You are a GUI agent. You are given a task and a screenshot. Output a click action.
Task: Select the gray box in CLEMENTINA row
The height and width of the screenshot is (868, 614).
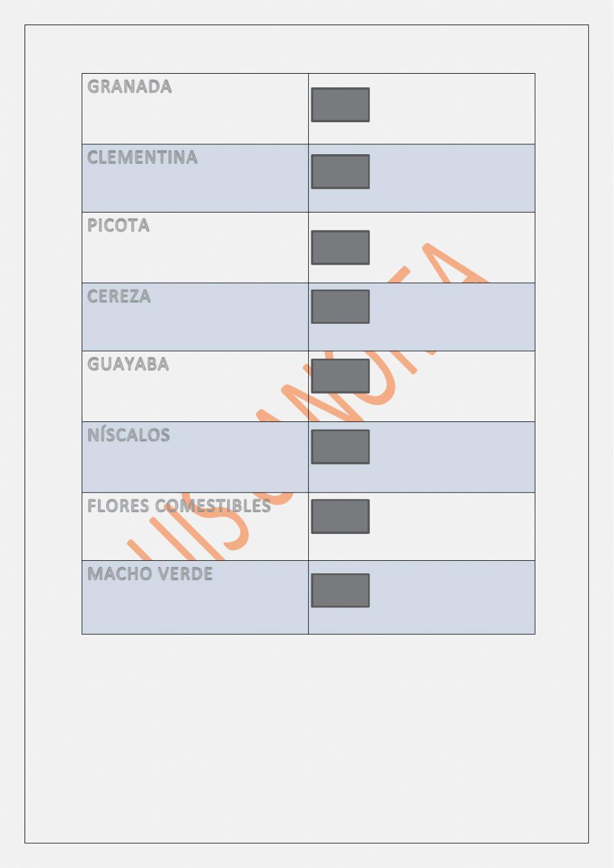[x=340, y=171]
